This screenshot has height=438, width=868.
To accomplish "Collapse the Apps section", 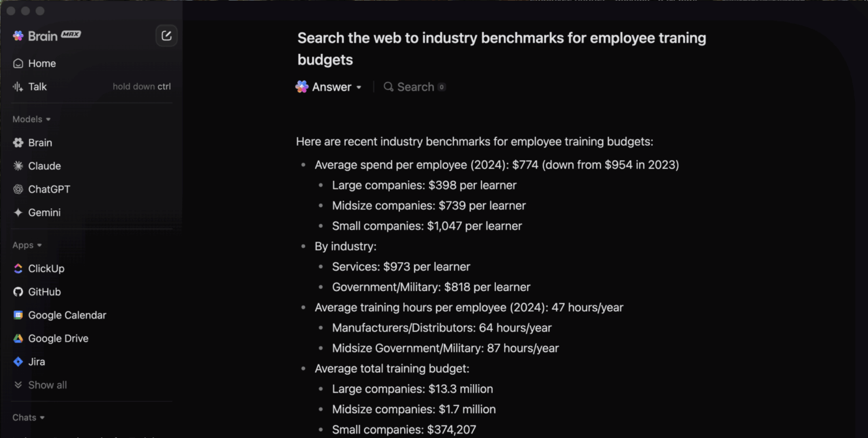I will [x=27, y=245].
